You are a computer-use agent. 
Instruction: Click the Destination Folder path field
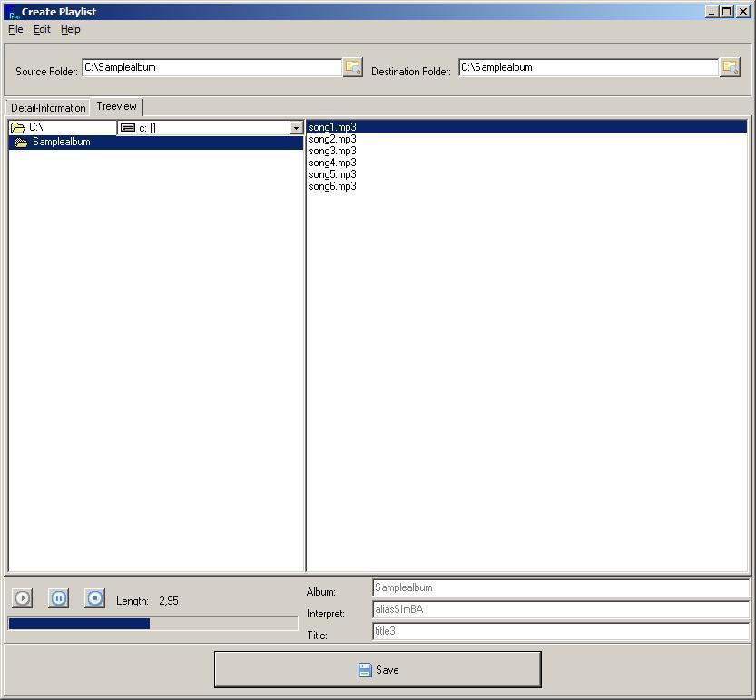point(588,67)
